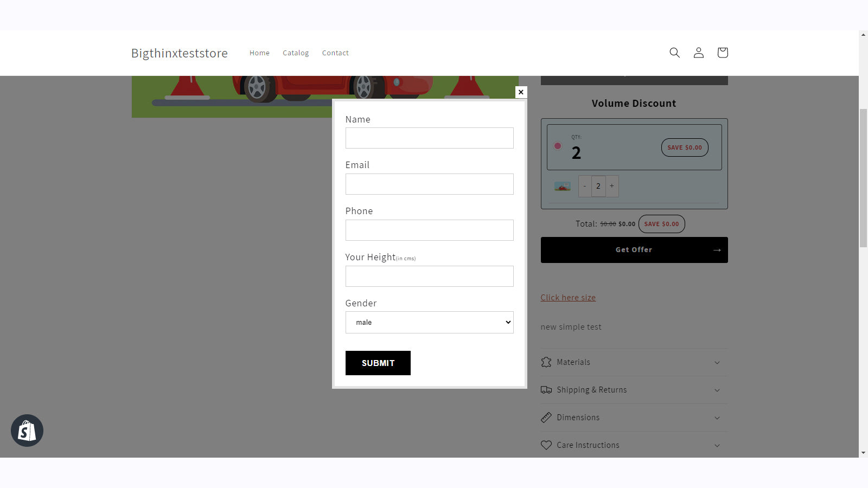
Task: Open the Shopify chat bubble
Action: (x=27, y=431)
